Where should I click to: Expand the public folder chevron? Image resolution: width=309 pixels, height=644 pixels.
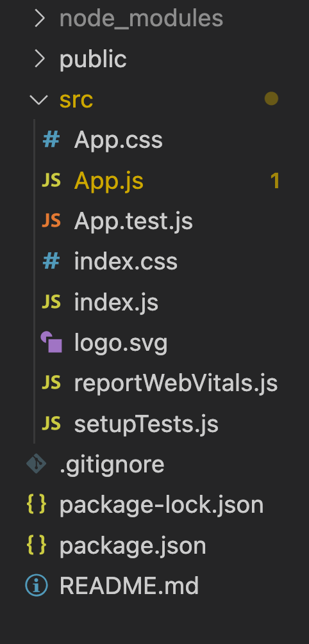(x=40, y=59)
